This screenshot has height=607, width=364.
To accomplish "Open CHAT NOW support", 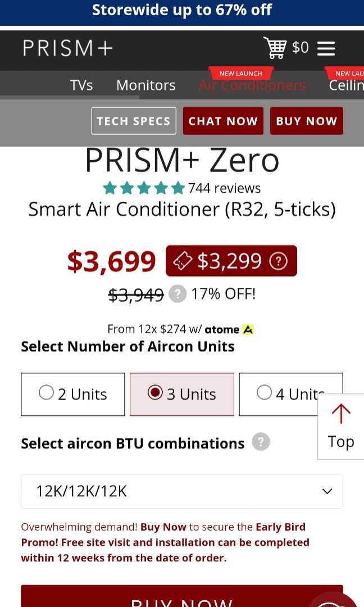I will tap(223, 120).
